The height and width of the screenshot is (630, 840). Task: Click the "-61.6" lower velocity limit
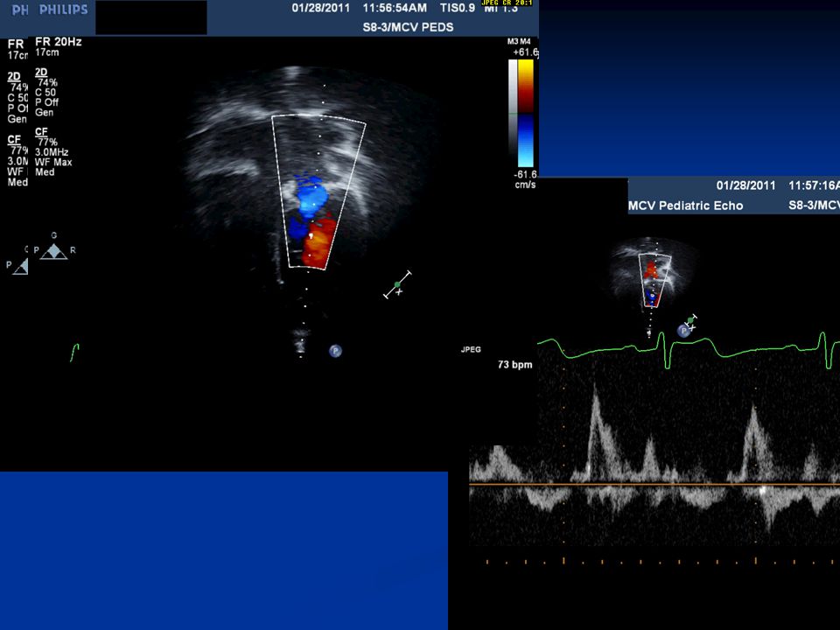click(526, 175)
